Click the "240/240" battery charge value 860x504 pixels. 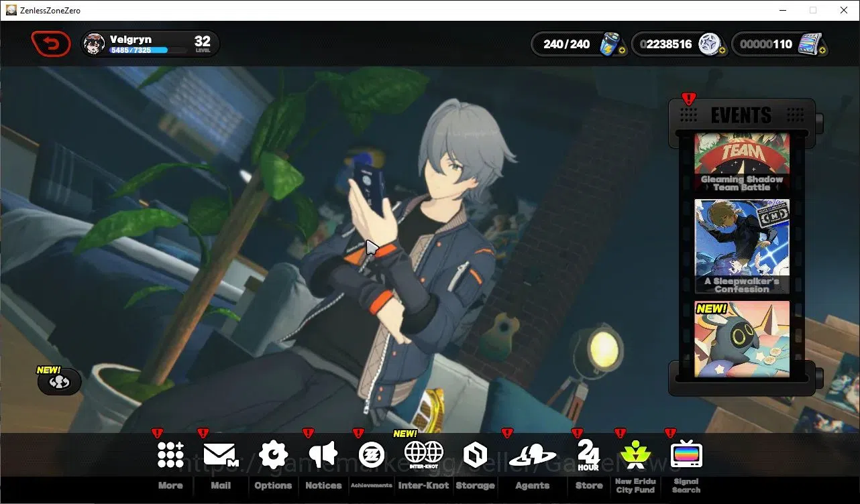[x=567, y=44]
